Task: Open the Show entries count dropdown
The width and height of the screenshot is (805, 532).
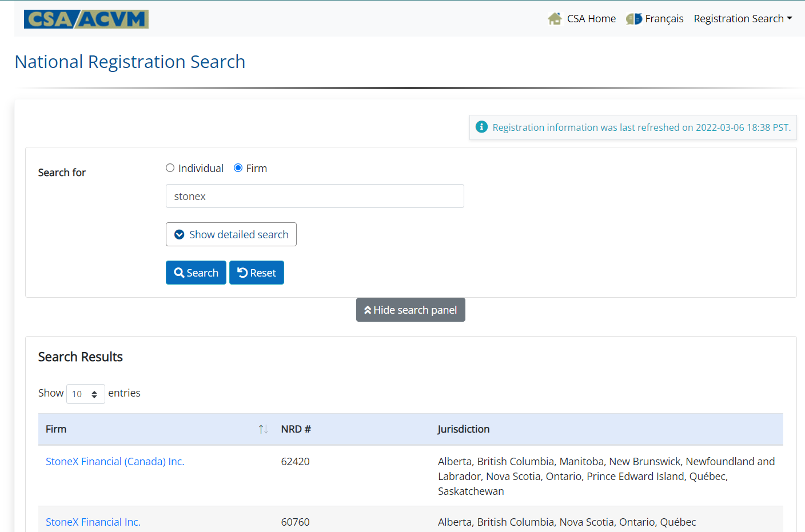Action: 86,394
